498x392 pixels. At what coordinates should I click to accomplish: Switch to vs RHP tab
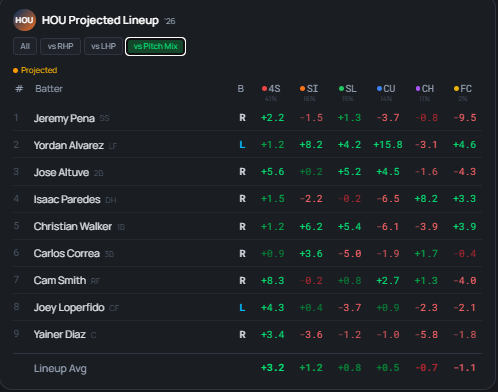[60, 46]
